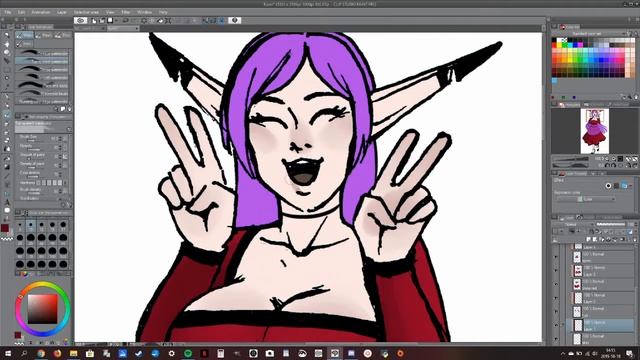Click the Navigator thumbnail of the character

(x=594, y=131)
